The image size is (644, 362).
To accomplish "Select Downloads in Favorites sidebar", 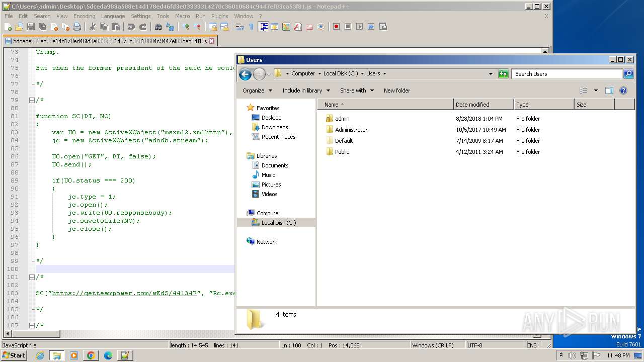I will [274, 127].
